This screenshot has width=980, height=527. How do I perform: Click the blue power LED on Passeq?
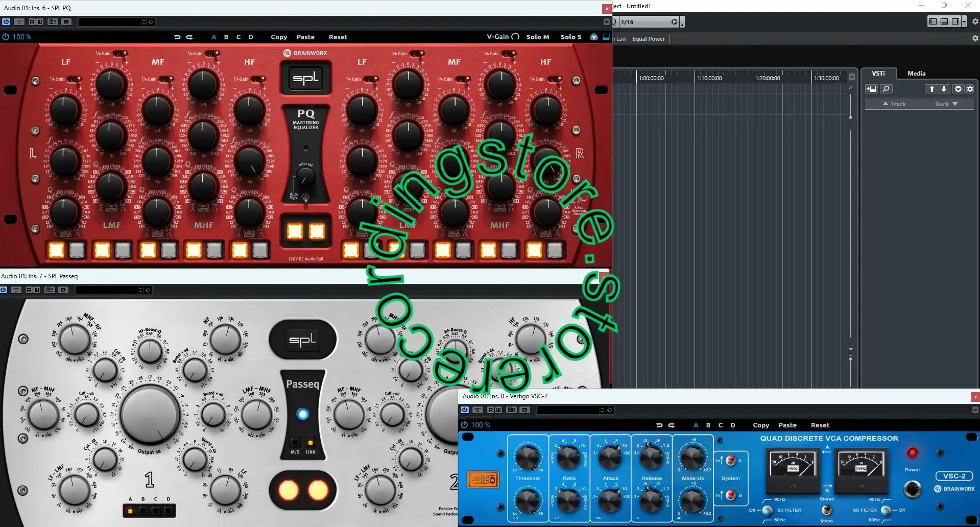[x=303, y=414]
